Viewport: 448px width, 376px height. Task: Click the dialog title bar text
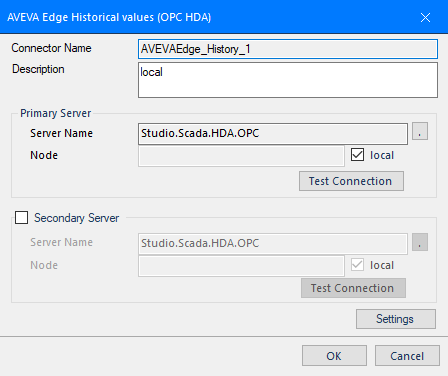click(x=109, y=17)
